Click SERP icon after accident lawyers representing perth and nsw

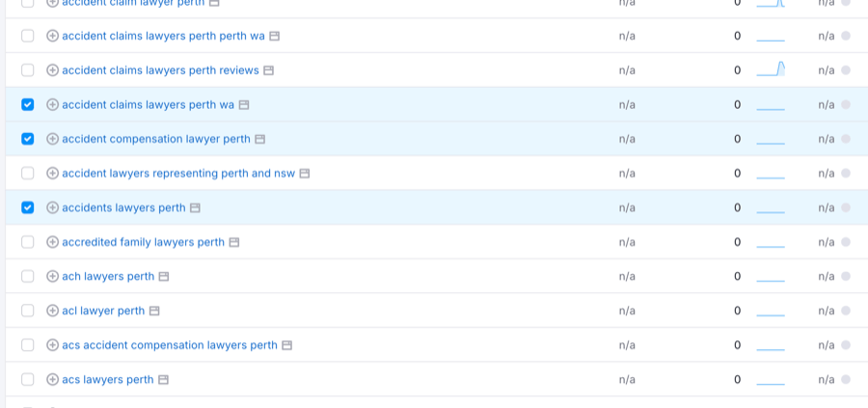(x=305, y=174)
